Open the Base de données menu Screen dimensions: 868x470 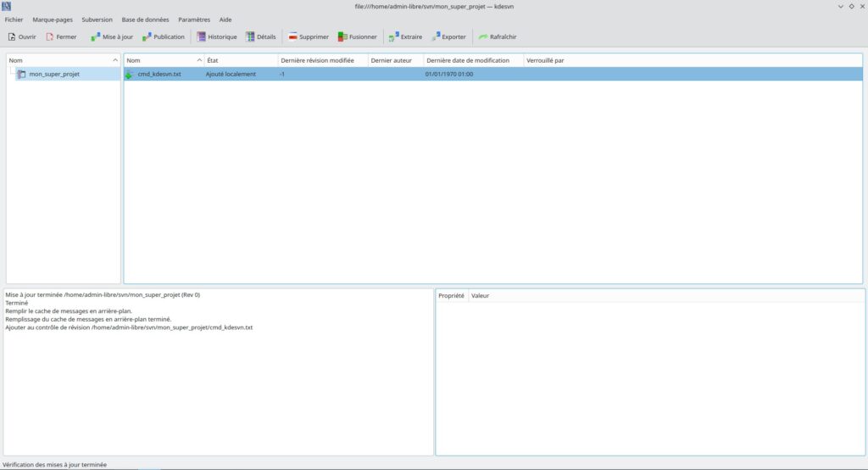(145, 20)
